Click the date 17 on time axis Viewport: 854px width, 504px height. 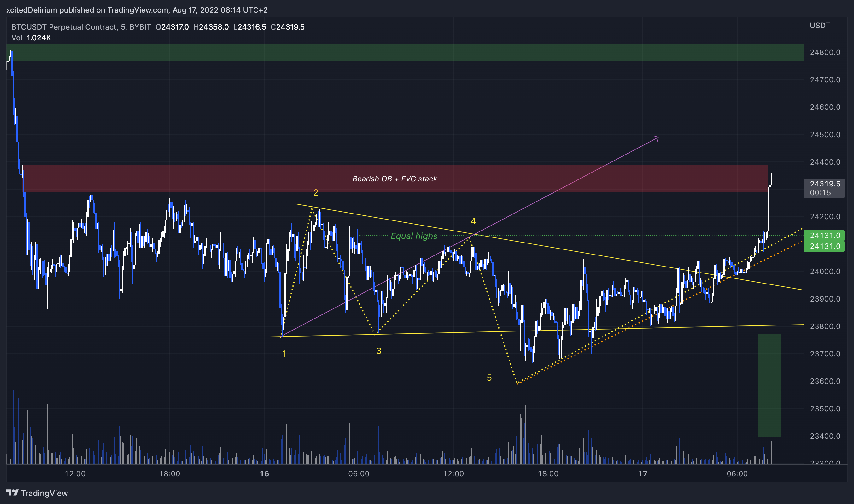pos(643,473)
